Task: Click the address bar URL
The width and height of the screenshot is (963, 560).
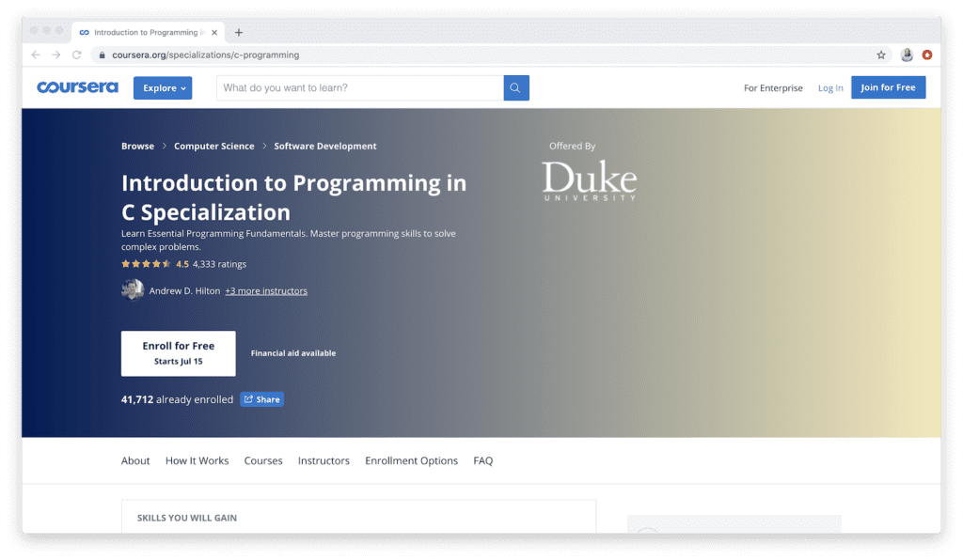Action: [206, 55]
